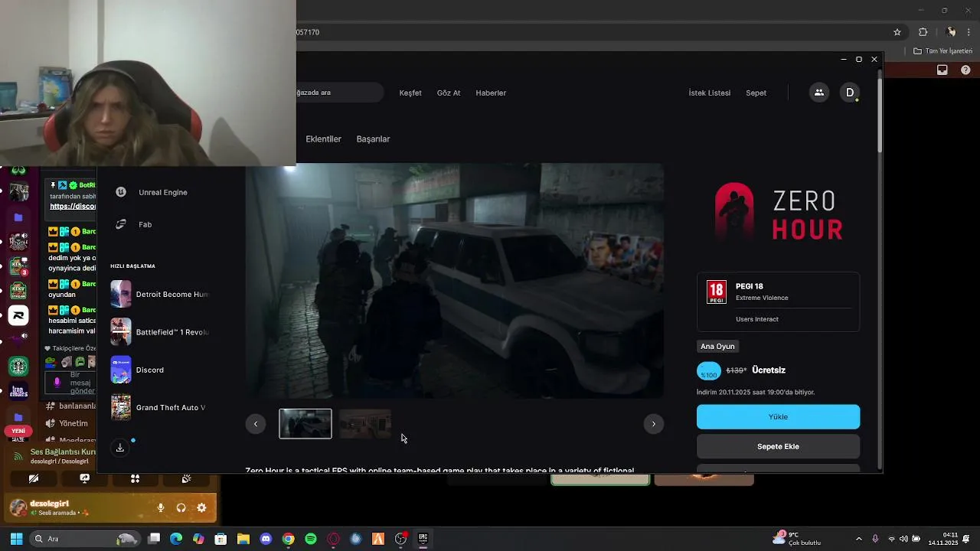980x551 pixels.
Task: Click the help question mark icon
Action: coord(965,70)
